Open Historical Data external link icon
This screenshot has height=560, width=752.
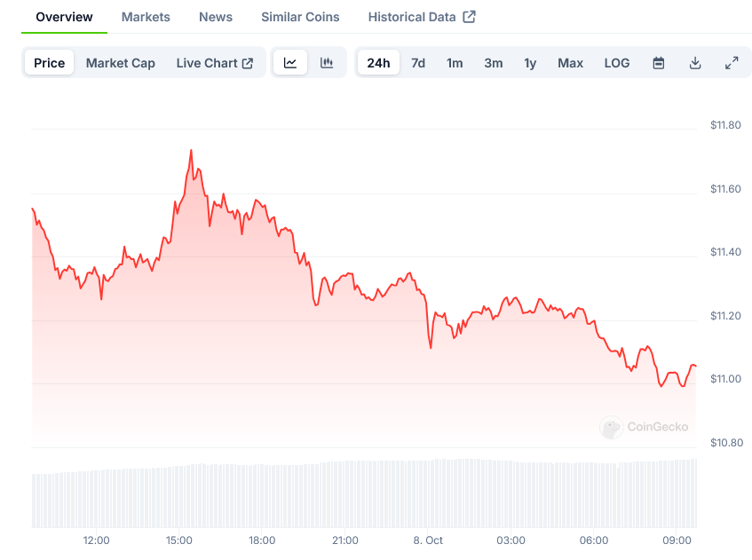click(x=470, y=17)
